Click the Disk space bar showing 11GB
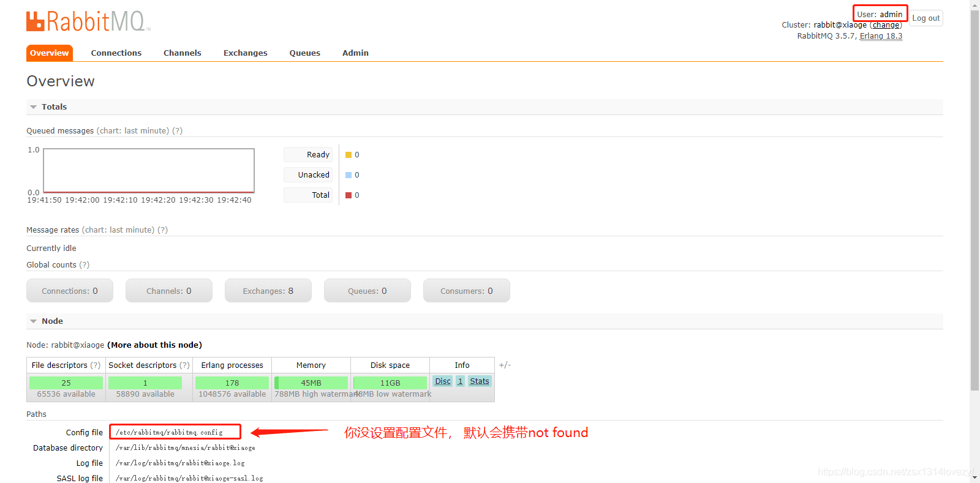The height and width of the screenshot is (483, 980). tap(390, 383)
